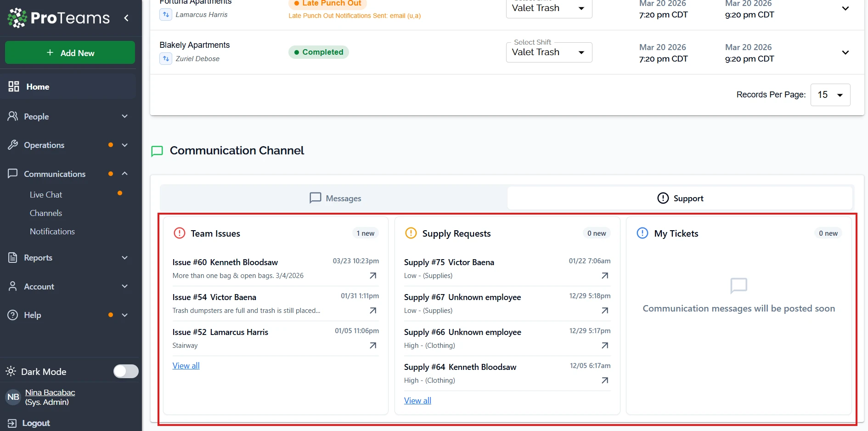Switch to the Messages tab
This screenshot has height=431, width=868.
tap(335, 198)
